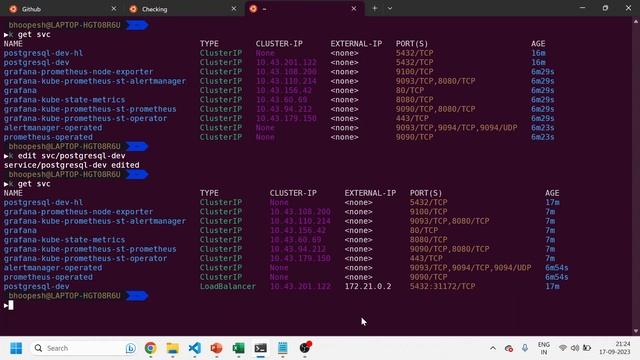
Task: Click the battery tray icon
Action: [x=587, y=348]
